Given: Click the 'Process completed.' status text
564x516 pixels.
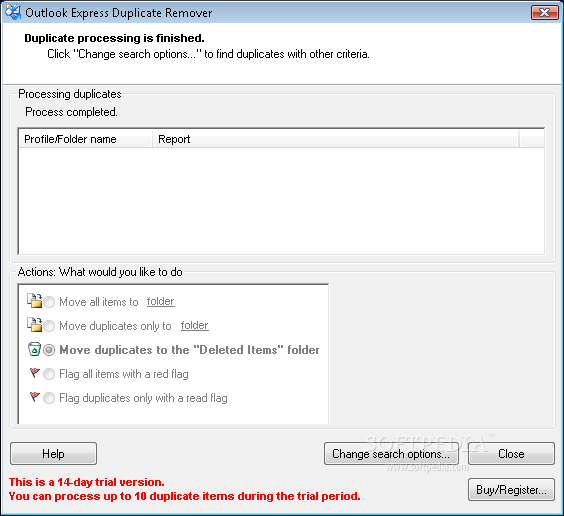Looking at the screenshot, I should tap(71, 112).
